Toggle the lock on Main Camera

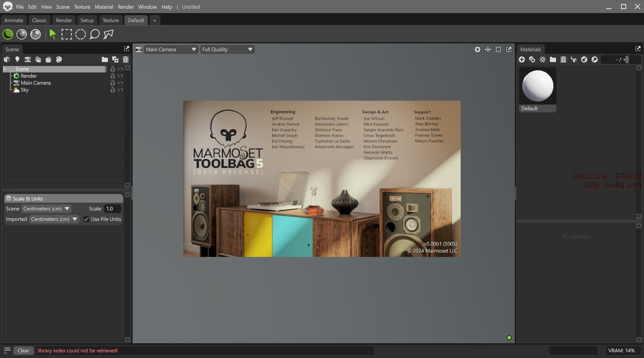pyautogui.click(x=113, y=83)
